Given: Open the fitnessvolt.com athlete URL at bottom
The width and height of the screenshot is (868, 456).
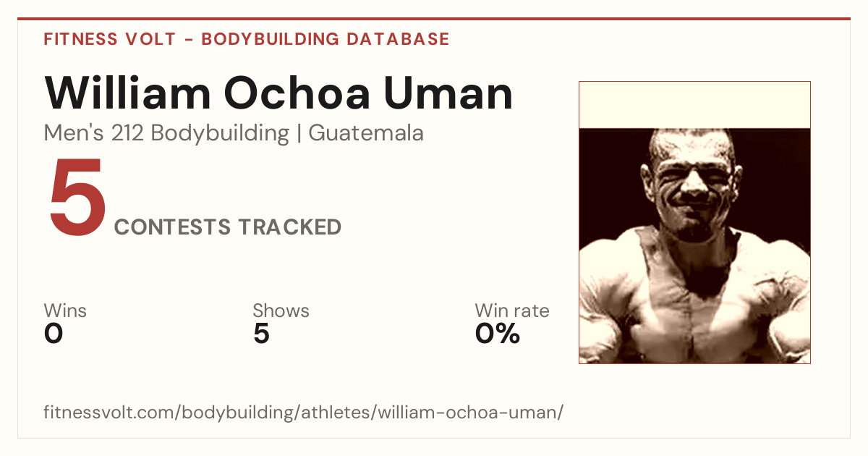Looking at the screenshot, I should tap(303, 413).
